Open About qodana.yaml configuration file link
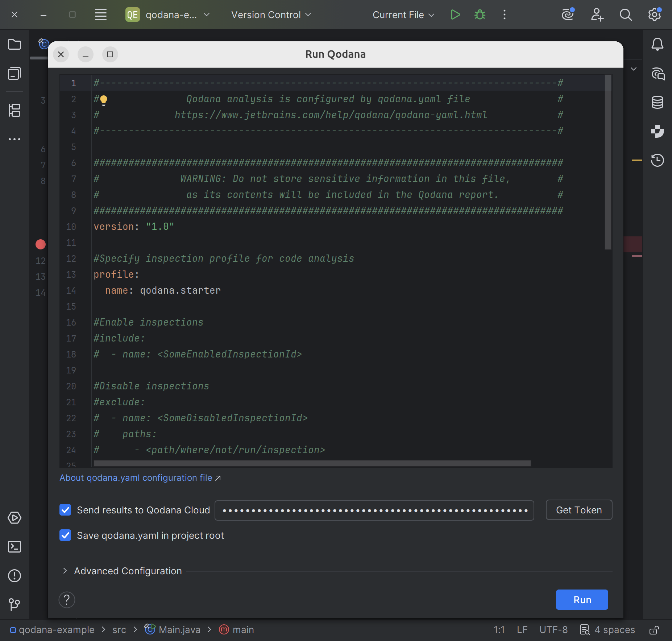 point(140,478)
